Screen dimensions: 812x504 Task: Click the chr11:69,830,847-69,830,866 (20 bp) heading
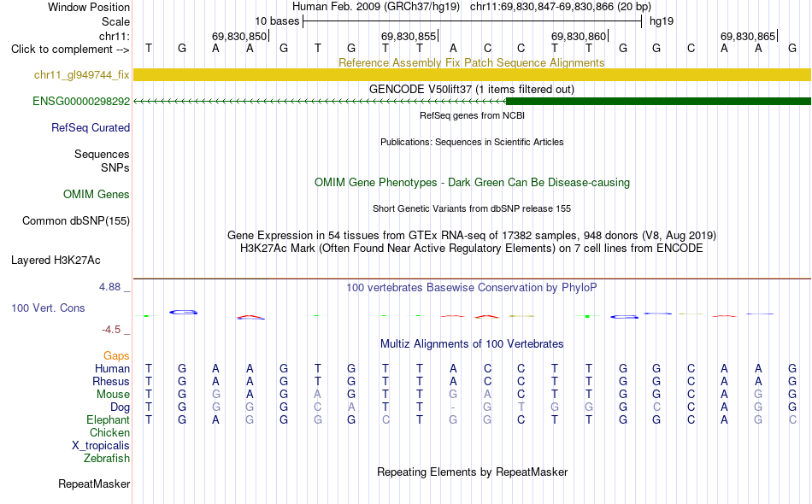tap(561, 7)
